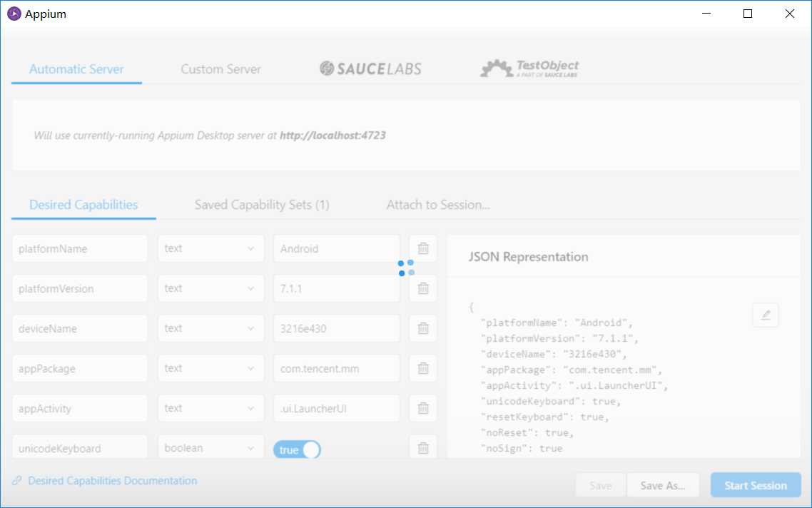The height and width of the screenshot is (508, 812).
Task: Click the link icon beside Desired Capabilities Documentation
Action: point(17,481)
